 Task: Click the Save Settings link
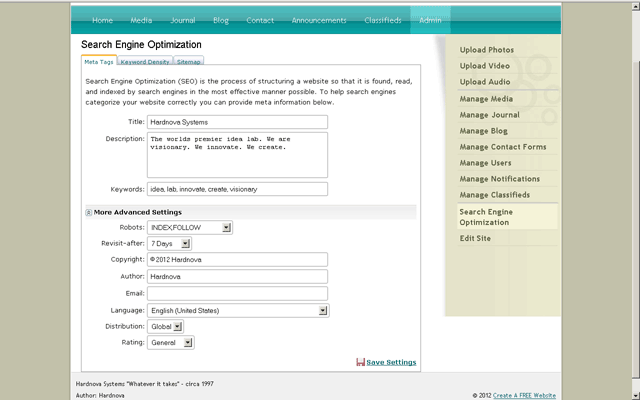[391, 362]
